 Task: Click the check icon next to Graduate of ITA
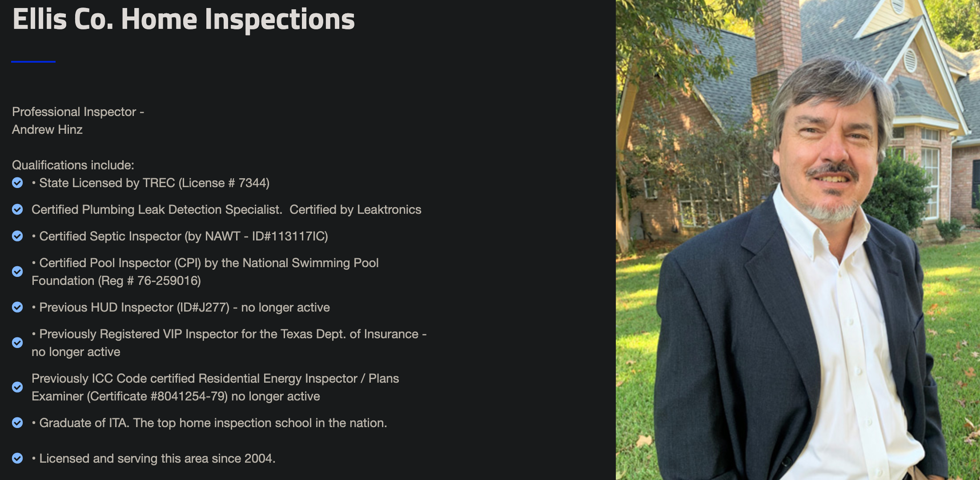[x=17, y=423]
